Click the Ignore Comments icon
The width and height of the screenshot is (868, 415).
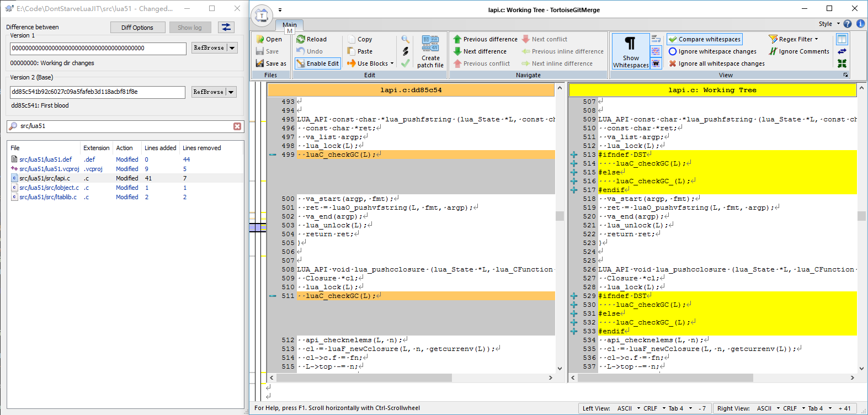point(773,51)
